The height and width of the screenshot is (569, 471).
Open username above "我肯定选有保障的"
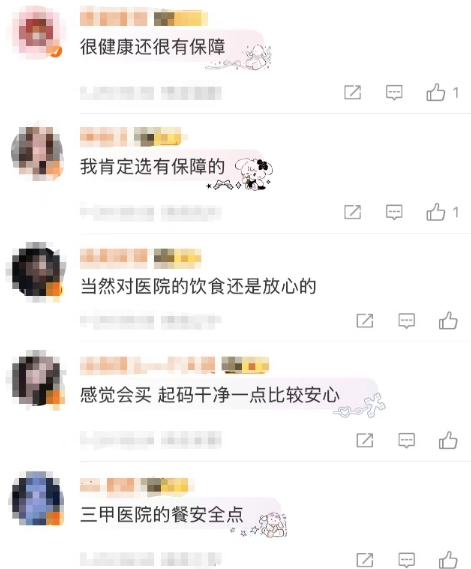pyautogui.click(x=103, y=137)
